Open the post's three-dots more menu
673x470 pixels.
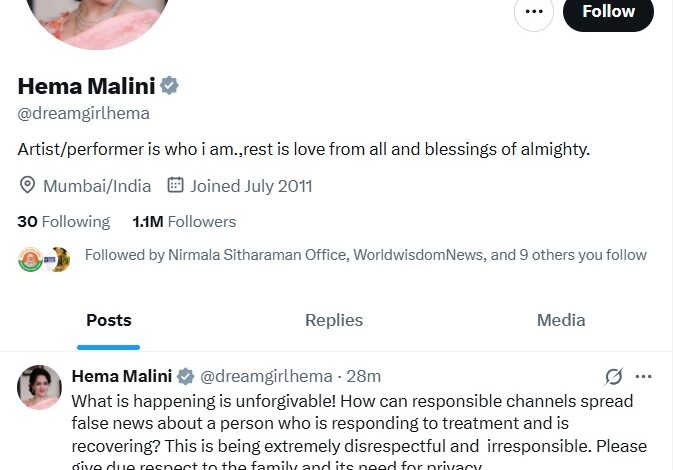coord(643,377)
